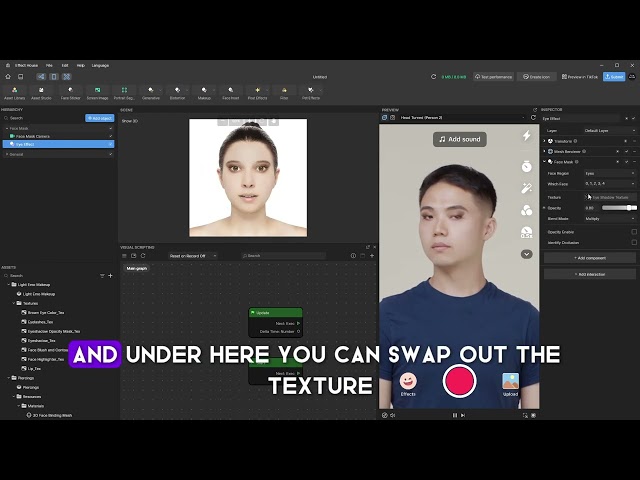Click the Add object button
Image resolution: width=640 pixels, height=480 pixels.
tap(100, 118)
